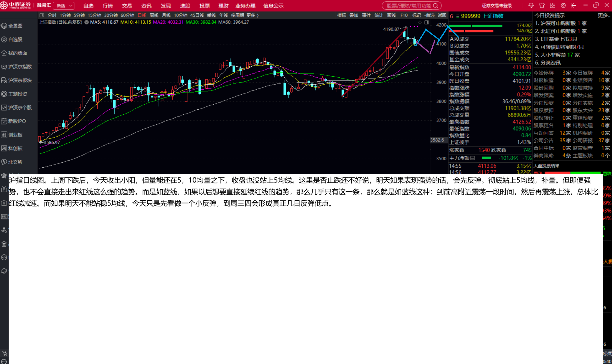Open the 新版 version dropdown
612x364 pixels.
(64, 6)
